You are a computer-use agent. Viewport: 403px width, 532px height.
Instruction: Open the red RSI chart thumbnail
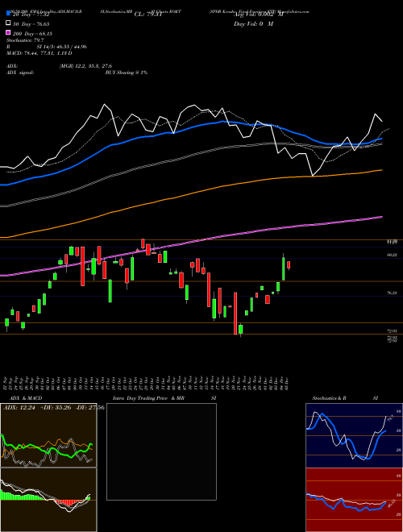[354, 500]
